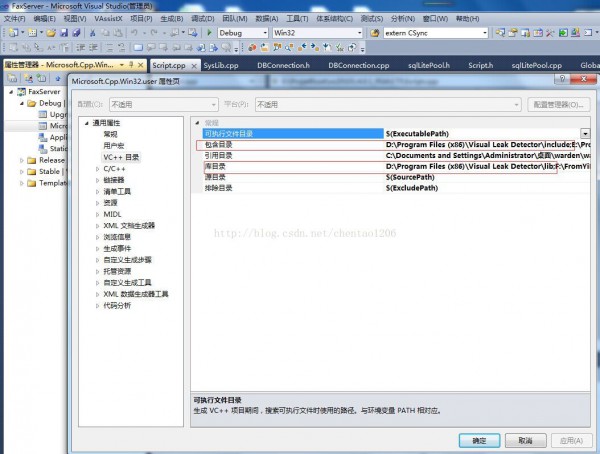The height and width of the screenshot is (454, 600).
Task: Toggle bookmark with the blue rectangle icon
Action: click(138, 47)
